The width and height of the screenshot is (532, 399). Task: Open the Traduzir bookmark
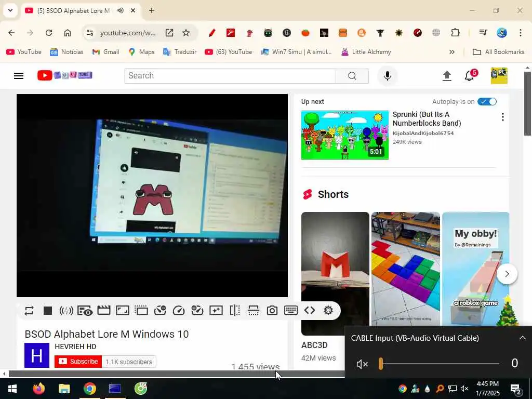tap(180, 52)
